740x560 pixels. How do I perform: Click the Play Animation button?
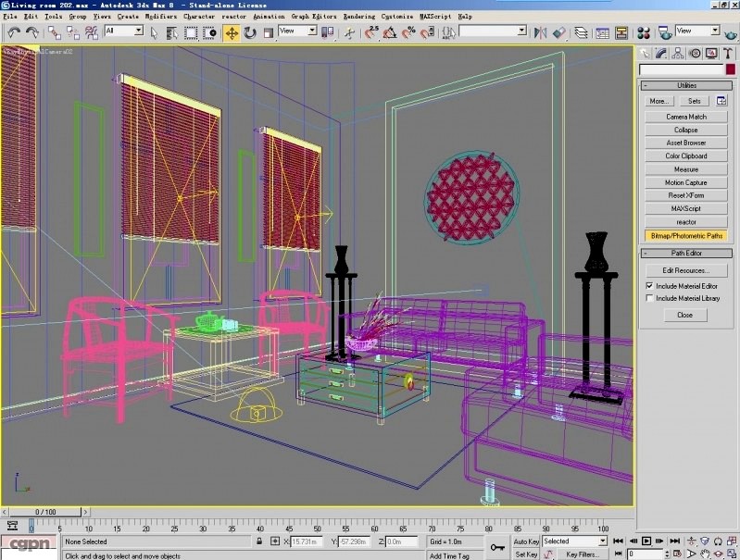coord(646,541)
